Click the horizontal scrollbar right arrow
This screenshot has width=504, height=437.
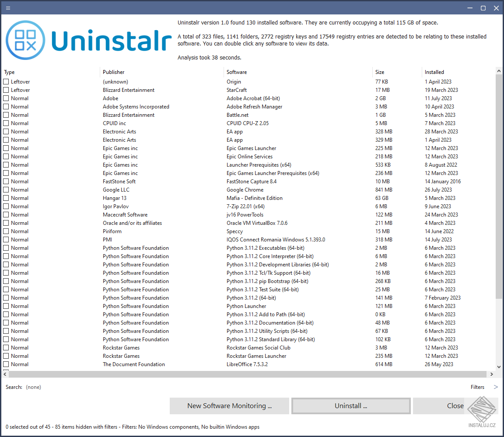tap(491, 374)
